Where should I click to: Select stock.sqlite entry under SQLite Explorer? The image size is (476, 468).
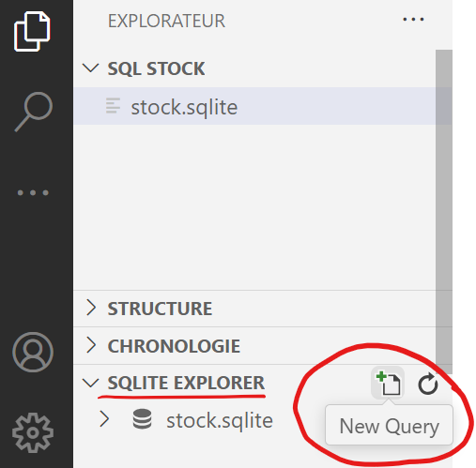(220, 420)
